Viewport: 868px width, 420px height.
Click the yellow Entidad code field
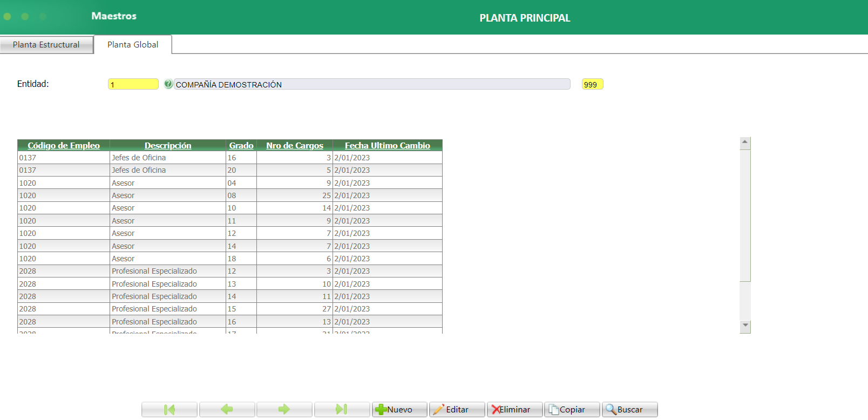[133, 84]
